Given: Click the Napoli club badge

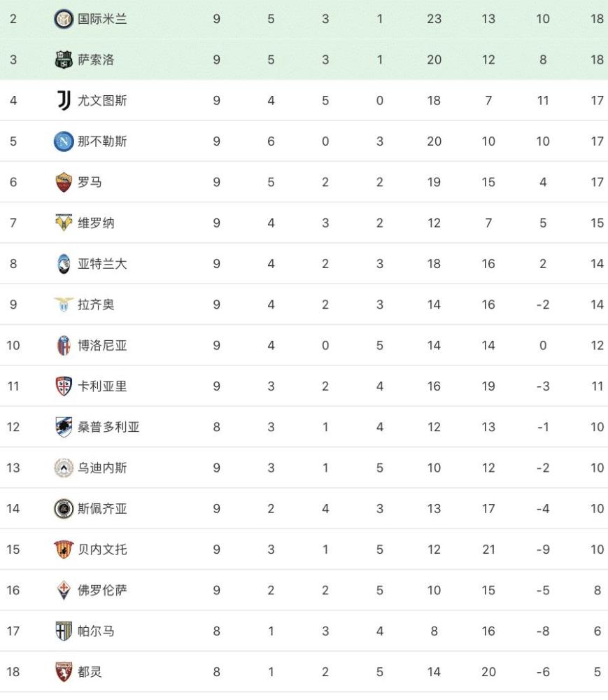Looking at the screenshot, I should click(x=64, y=141).
